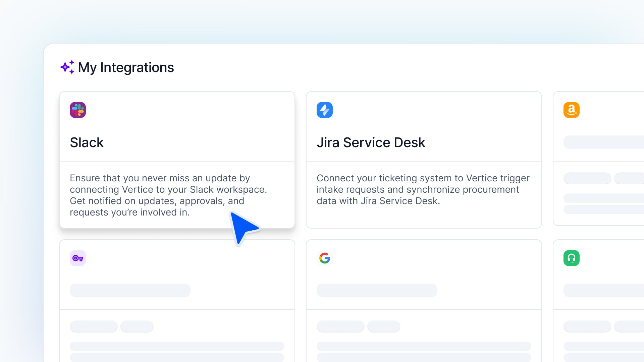Viewport: 644px width, 362px height.
Task: Click first placeholder tag in Google card
Action: coord(340,326)
